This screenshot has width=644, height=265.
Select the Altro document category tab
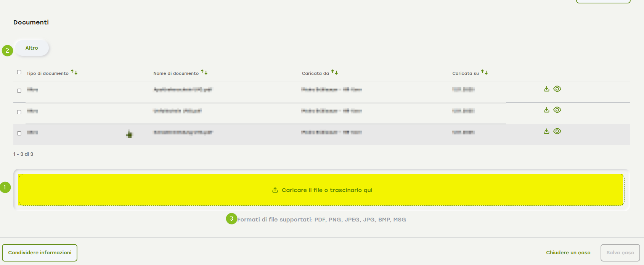coord(32,48)
